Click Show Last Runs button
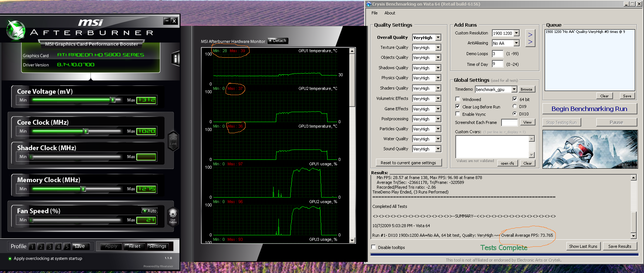Screen dimensions: 644x273 (583, 246)
